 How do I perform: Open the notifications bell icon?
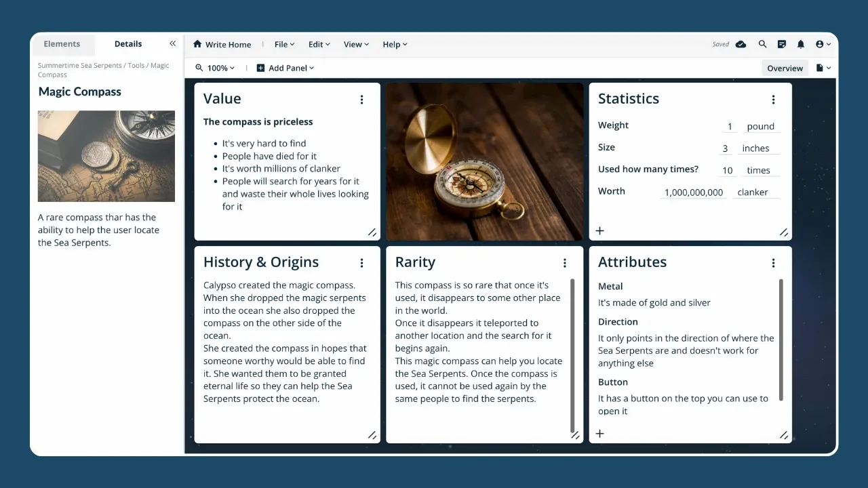[801, 44]
